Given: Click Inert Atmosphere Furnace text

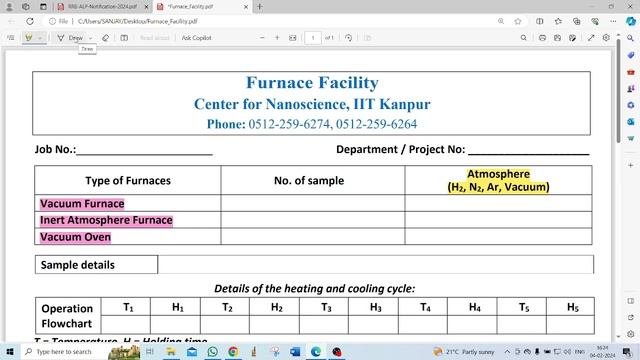Looking at the screenshot, I should [106, 220].
